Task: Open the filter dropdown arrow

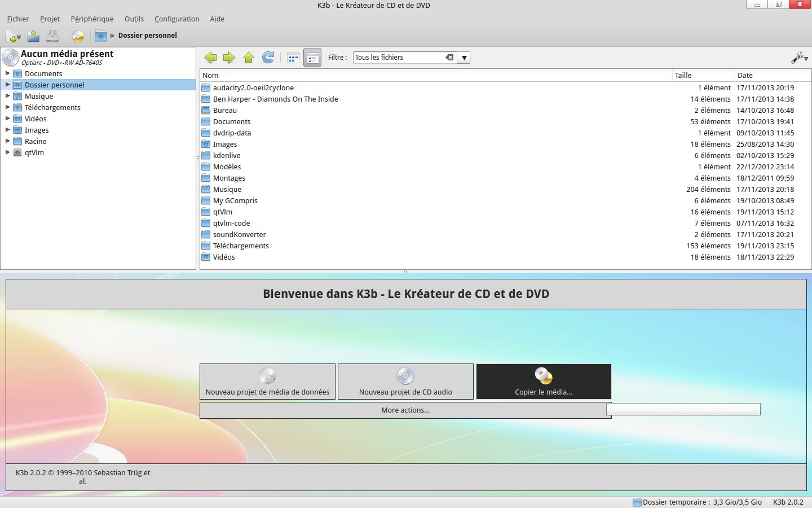Action: 464,58
